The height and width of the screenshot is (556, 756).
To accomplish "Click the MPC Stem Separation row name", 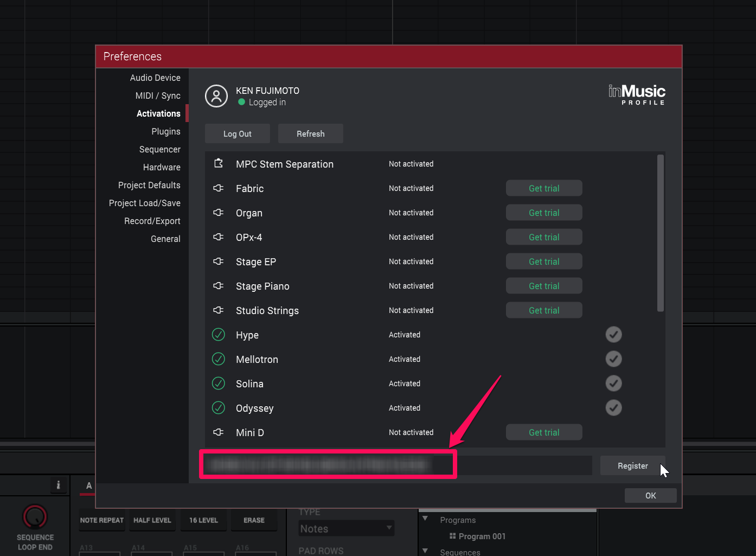I will coord(285,164).
